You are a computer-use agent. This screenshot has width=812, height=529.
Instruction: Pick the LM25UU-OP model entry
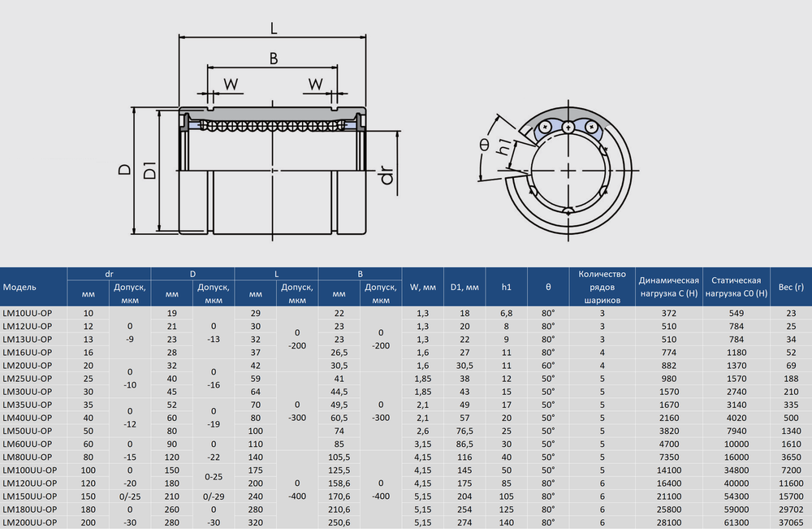coord(27,379)
